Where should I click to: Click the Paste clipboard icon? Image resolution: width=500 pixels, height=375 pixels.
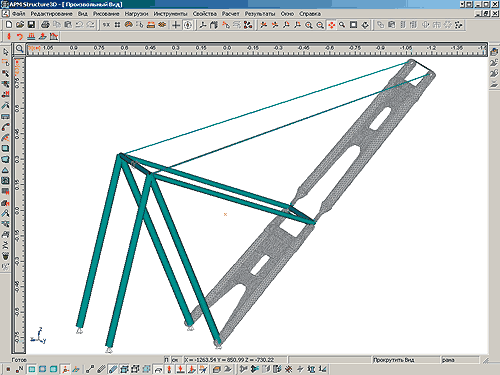tap(68, 25)
